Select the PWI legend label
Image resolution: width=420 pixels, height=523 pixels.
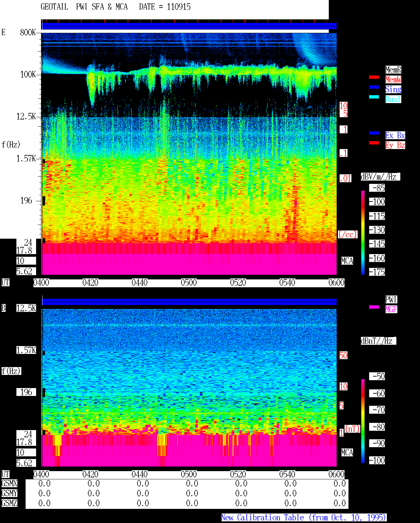click(x=391, y=299)
